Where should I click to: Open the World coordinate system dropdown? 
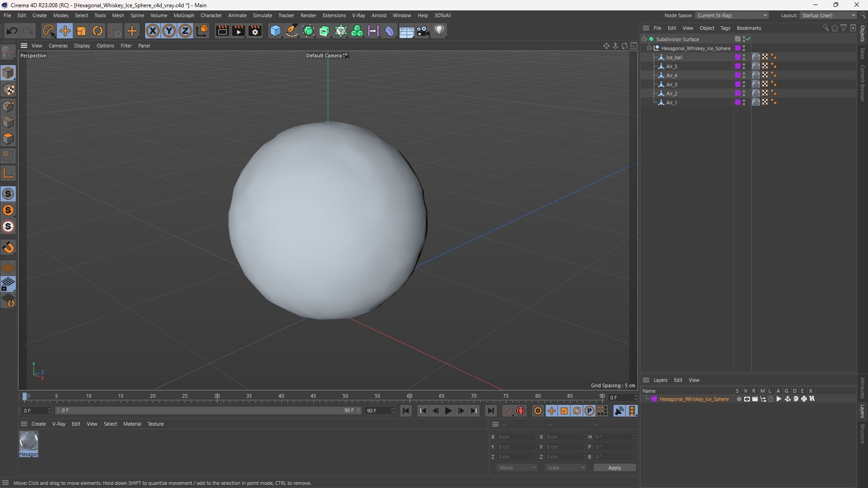click(517, 468)
